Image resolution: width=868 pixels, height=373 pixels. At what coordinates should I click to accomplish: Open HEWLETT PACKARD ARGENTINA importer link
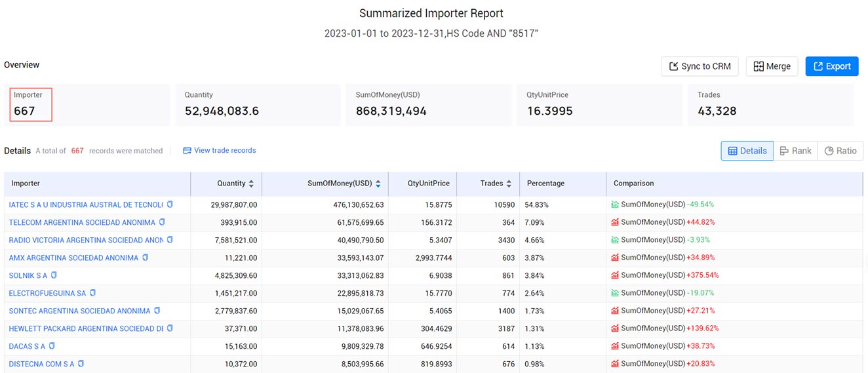pos(86,328)
